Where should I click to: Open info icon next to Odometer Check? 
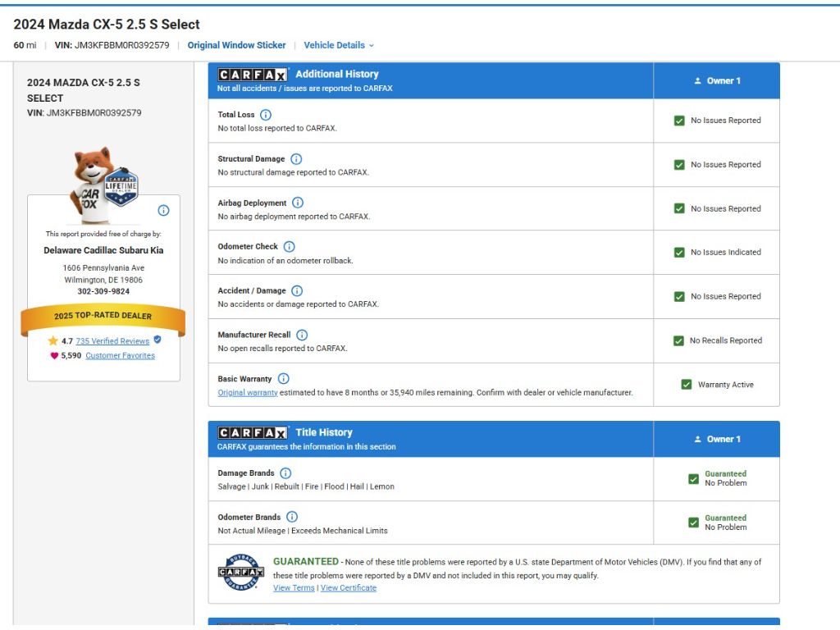pos(290,247)
